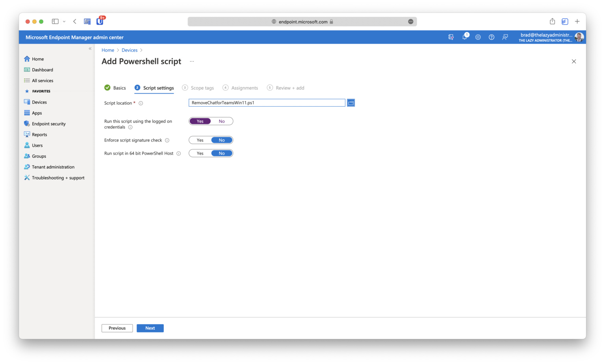
Task: Click the Script location input field
Action: coord(267,103)
